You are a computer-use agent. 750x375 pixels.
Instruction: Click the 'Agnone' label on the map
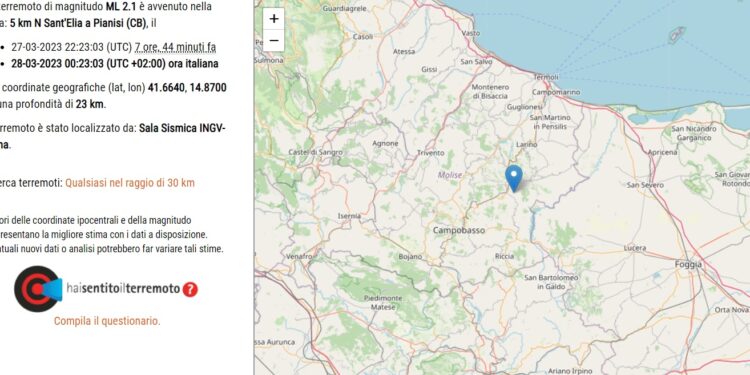click(385, 143)
